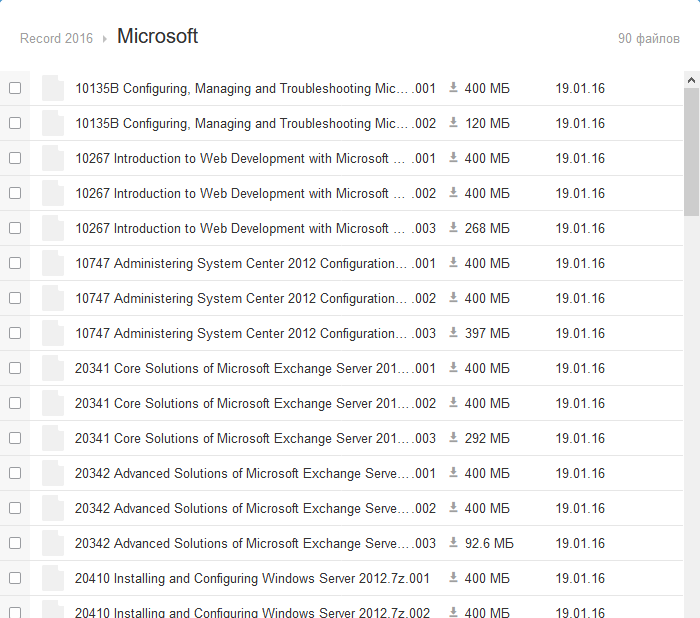
Task: Open 20410 Installing and Configuring 7z.001
Action: click(x=252, y=578)
